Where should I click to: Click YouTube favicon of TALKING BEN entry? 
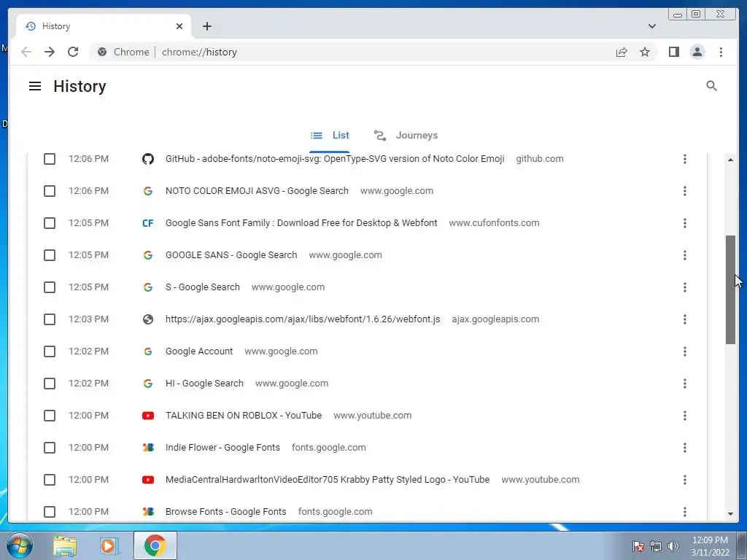coord(148,416)
